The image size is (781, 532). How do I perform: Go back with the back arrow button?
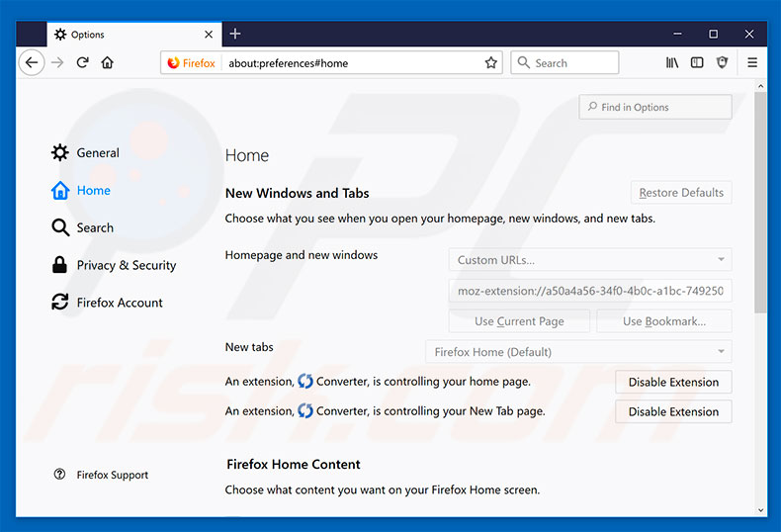(x=32, y=62)
